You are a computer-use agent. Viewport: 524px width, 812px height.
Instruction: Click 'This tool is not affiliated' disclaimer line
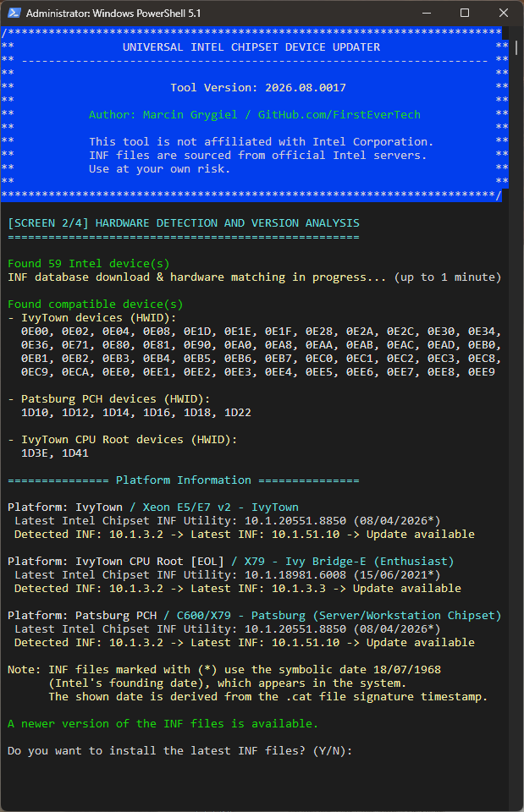[x=261, y=142]
